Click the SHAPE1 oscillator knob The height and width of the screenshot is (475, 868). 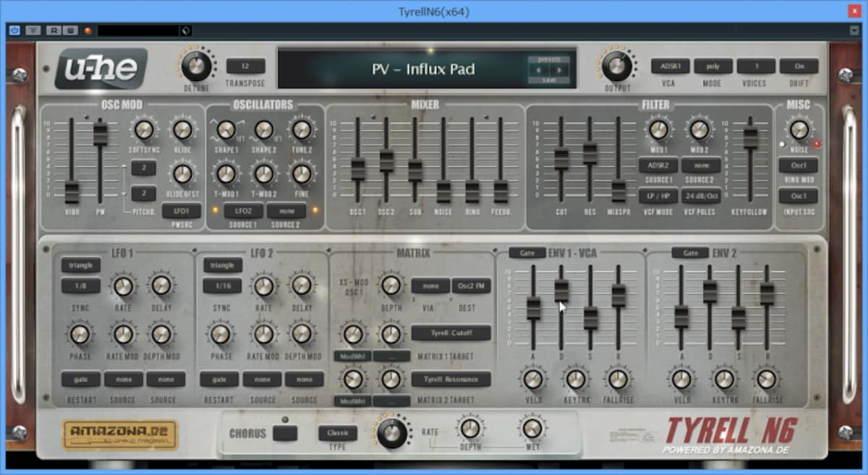coord(226,129)
